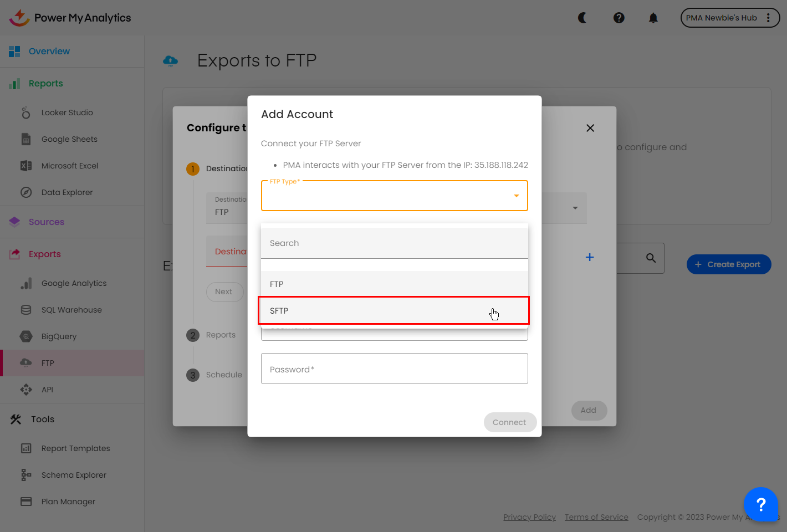Click the blue plus add account icon

[x=590, y=257]
